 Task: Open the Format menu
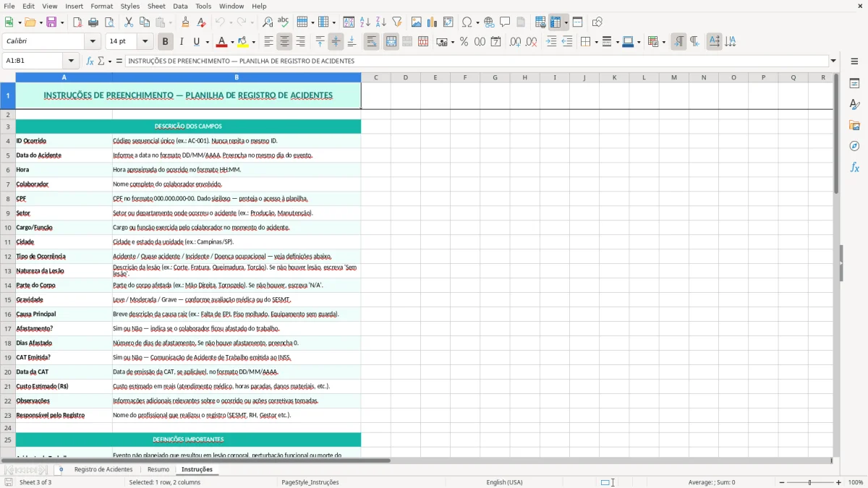(102, 6)
